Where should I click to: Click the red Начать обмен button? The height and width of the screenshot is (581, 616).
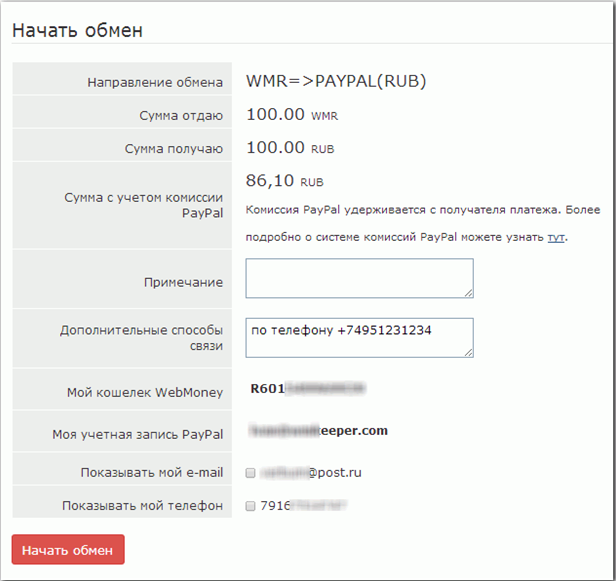click(x=68, y=550)
